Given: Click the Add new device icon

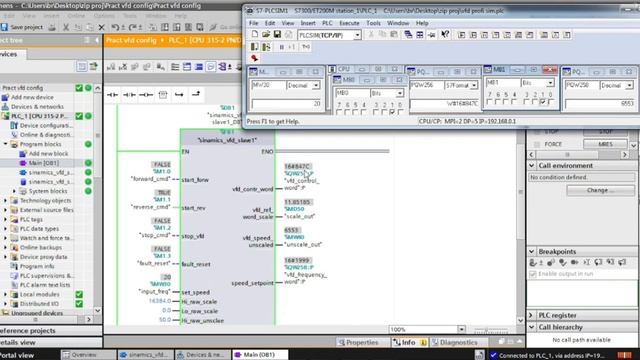Looking at the screenshot, I should click(5, 97).
